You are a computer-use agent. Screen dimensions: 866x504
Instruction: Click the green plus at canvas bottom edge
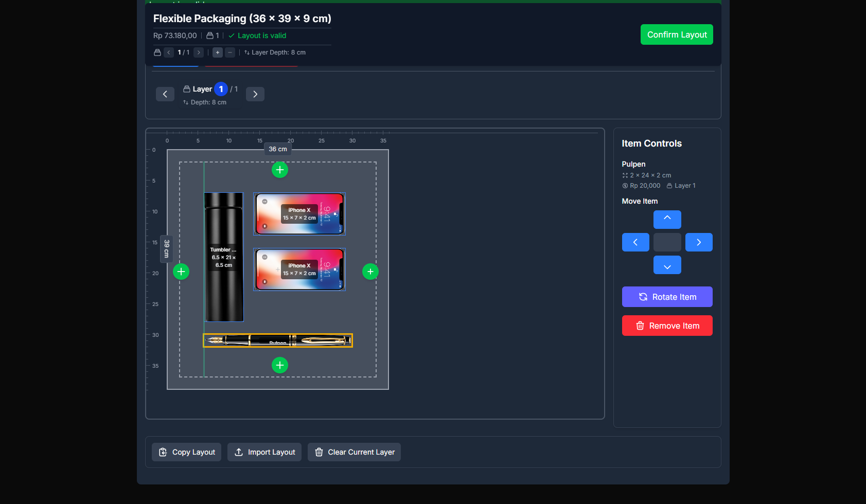[x=279, y=365]
